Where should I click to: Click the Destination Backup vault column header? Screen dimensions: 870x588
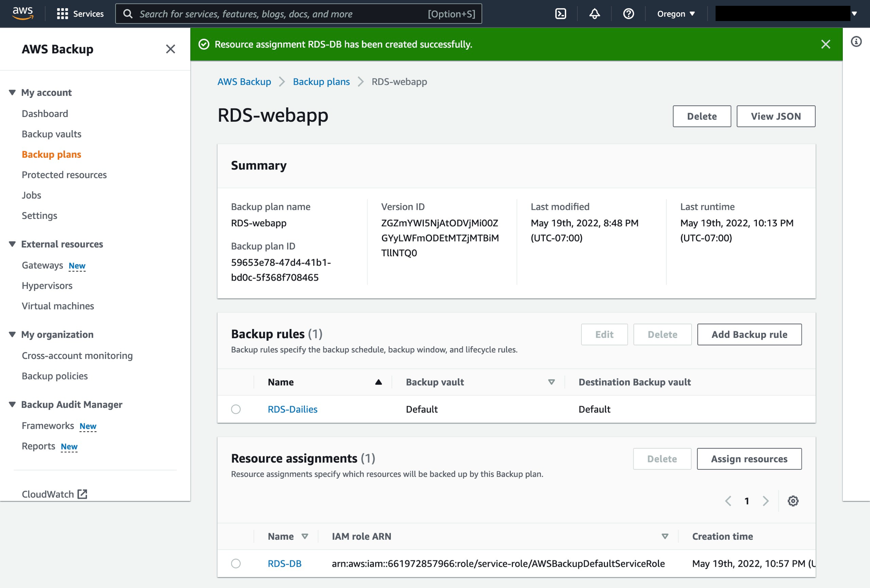635,382
